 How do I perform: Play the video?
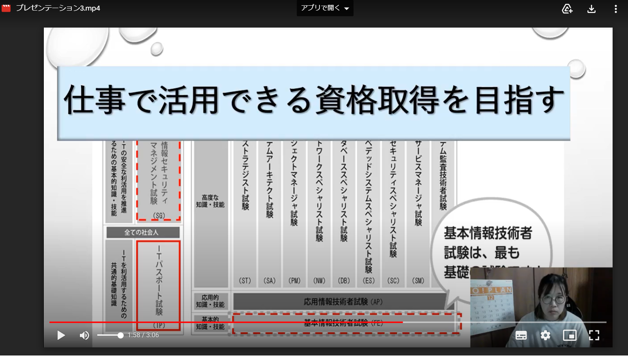tap(61, 335)
